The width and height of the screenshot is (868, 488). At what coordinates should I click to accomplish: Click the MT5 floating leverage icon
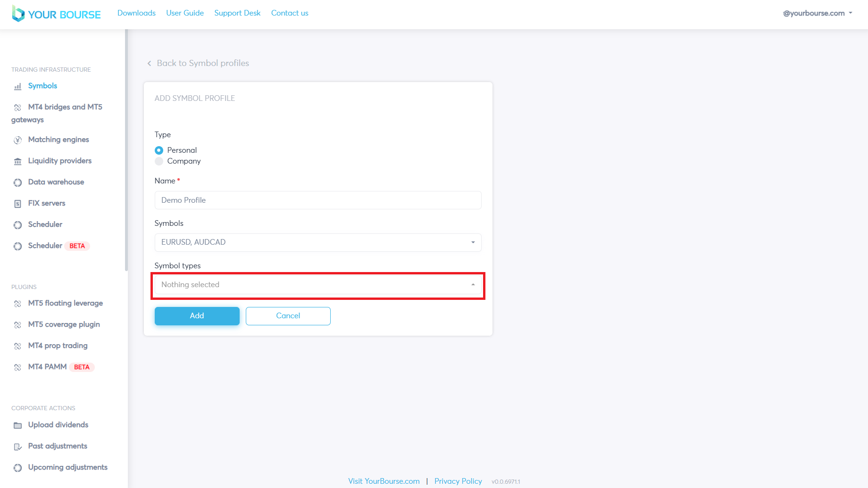[17, 304]
